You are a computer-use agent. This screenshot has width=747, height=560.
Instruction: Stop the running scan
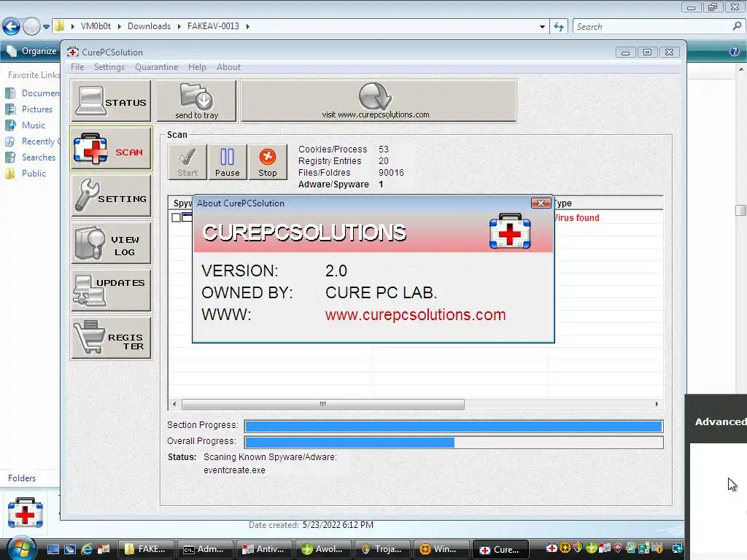tap(268, 162)
